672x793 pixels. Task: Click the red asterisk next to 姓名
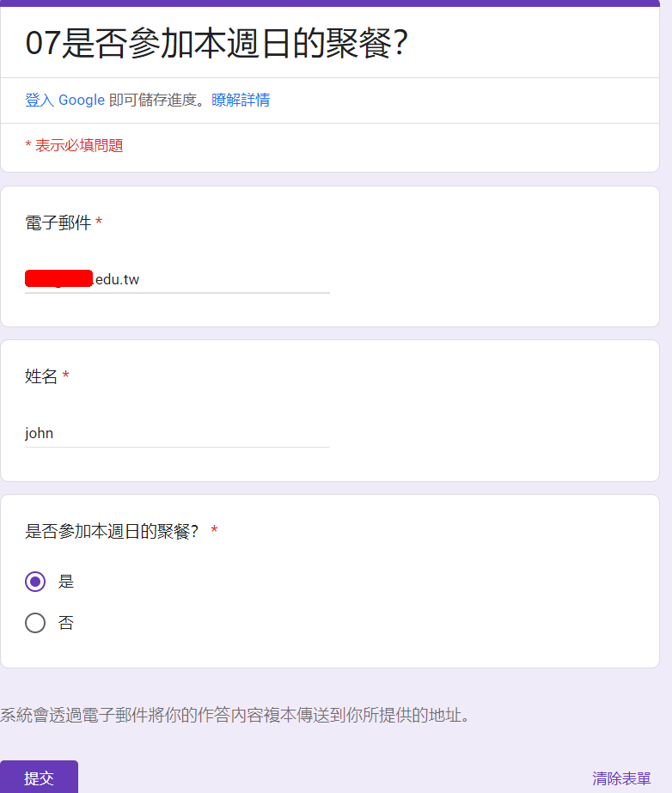(x=66, y=376)
